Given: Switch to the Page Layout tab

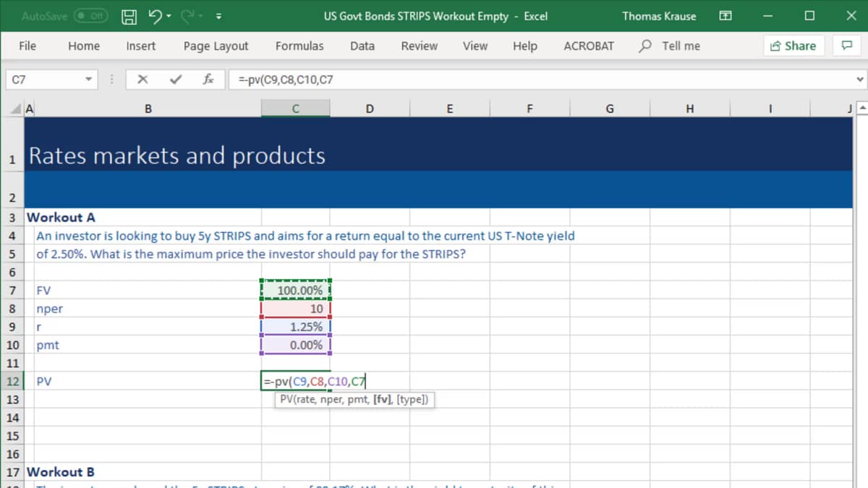Looking at the screenshot, I should coord(216,46).
